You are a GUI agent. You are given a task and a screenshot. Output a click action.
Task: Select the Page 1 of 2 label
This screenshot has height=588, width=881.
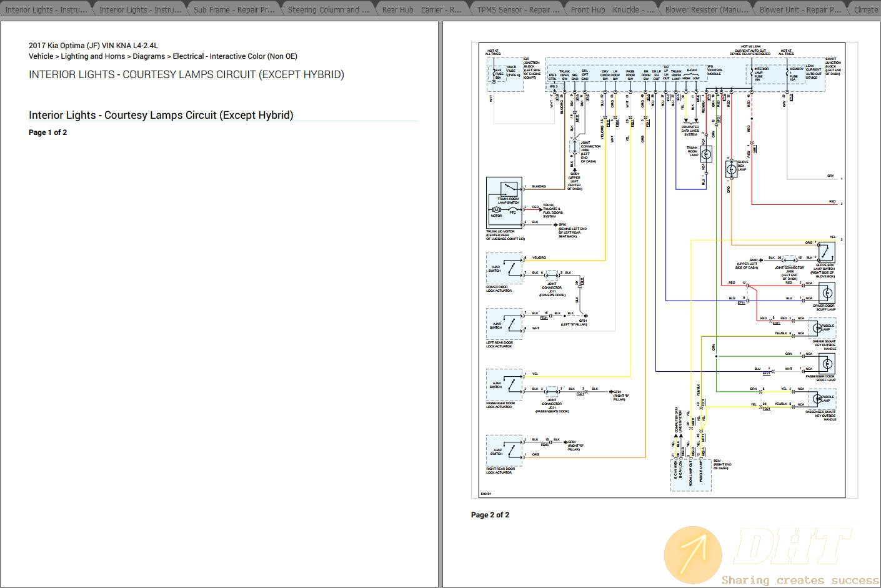click(x=47, y=132)
